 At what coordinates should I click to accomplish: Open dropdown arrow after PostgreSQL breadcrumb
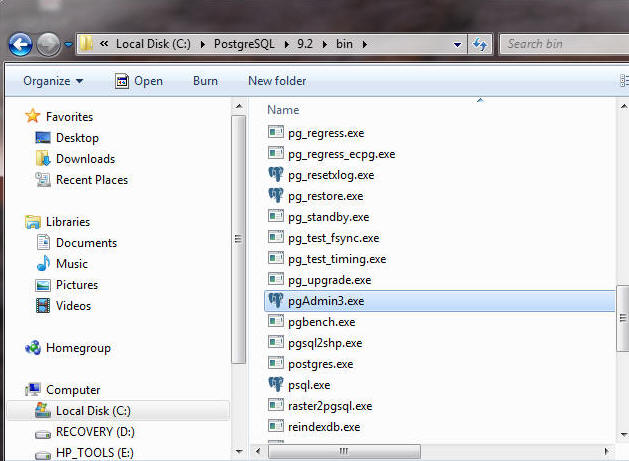click(x=286, y=44)
